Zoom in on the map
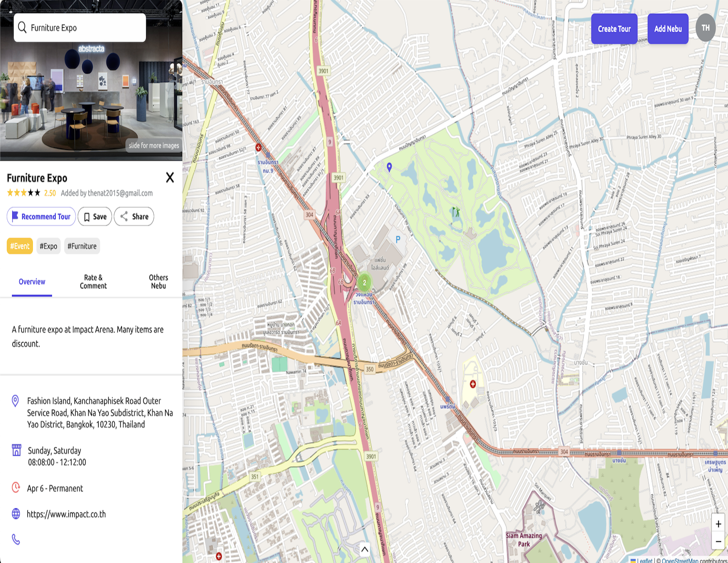The width and height of the screenshot is (728, 563). [718, 524]
